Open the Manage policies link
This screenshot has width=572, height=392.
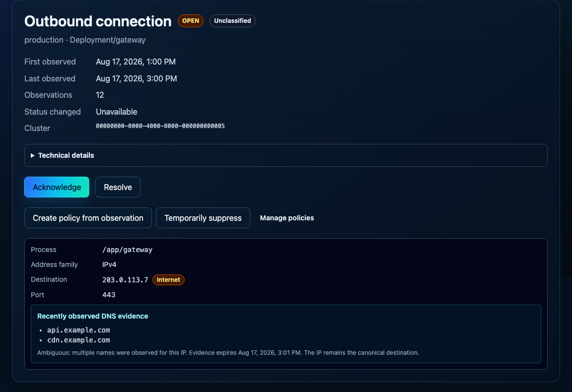click(x=286, y=218)
